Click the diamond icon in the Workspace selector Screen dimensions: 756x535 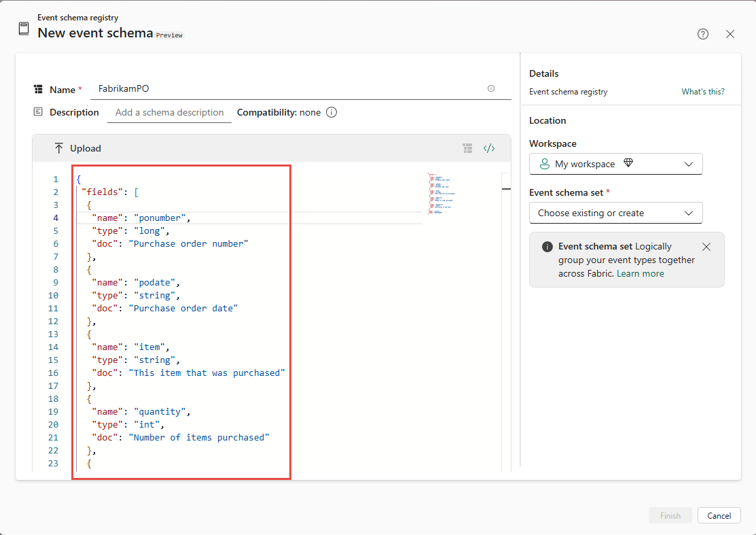[628, 163]
